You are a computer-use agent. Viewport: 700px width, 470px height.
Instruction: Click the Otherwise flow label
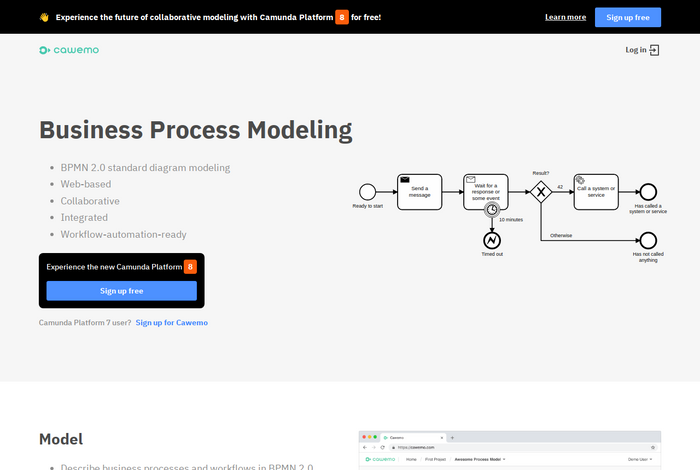tap(561, 235)
